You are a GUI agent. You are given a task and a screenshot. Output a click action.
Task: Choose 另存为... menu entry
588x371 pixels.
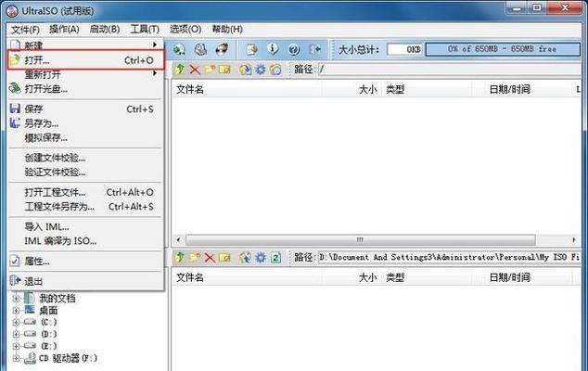(x=85, y=123)
